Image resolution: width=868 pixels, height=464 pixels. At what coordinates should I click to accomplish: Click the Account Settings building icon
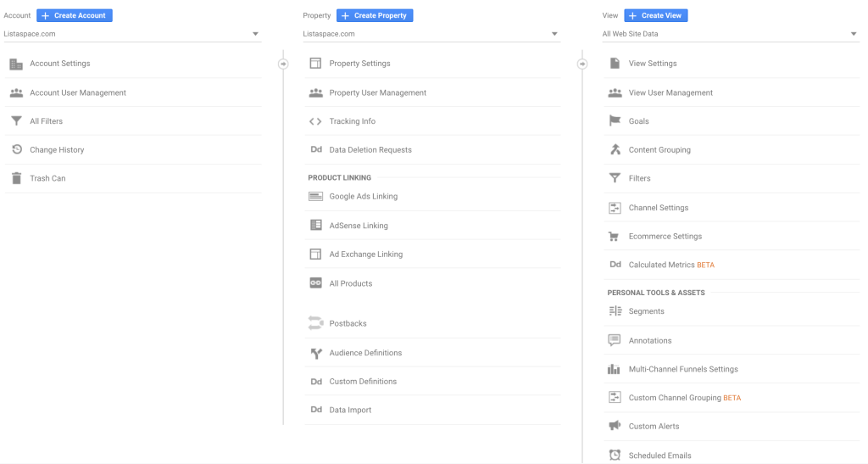(16, 64)
